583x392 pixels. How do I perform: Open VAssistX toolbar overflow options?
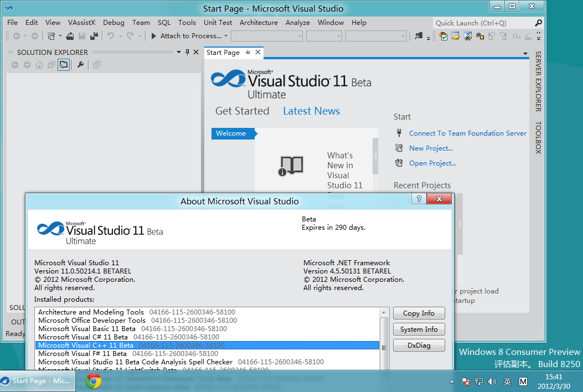[x=538, y=37]
